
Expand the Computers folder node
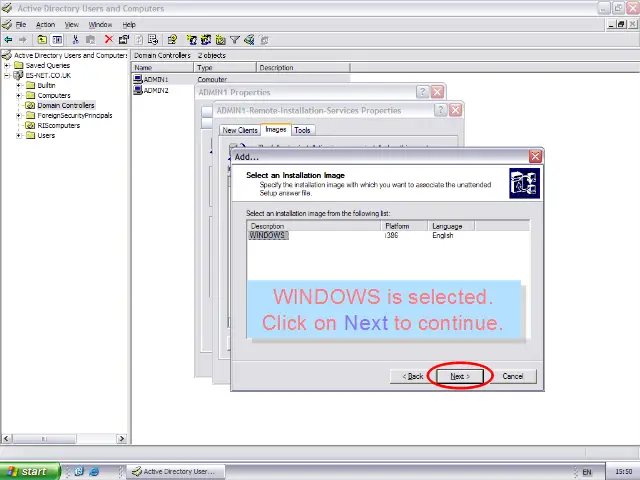pyautogui.click(x=18, y=96)
